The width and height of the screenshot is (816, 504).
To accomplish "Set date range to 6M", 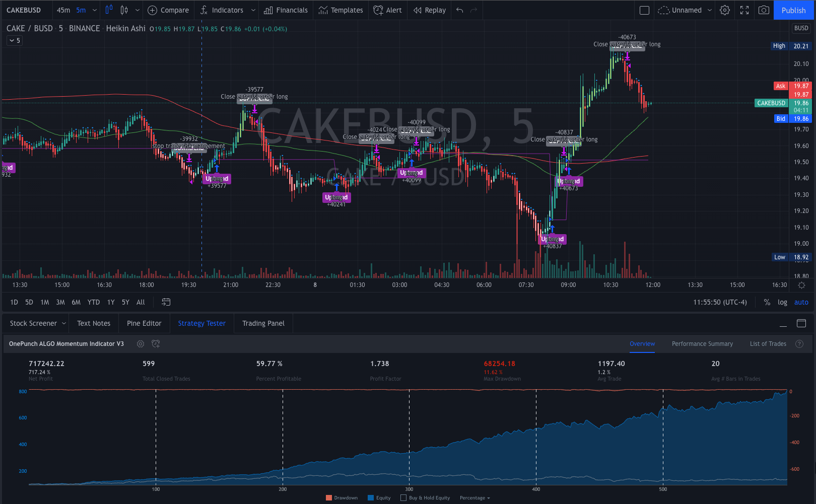I will [76, 302].
